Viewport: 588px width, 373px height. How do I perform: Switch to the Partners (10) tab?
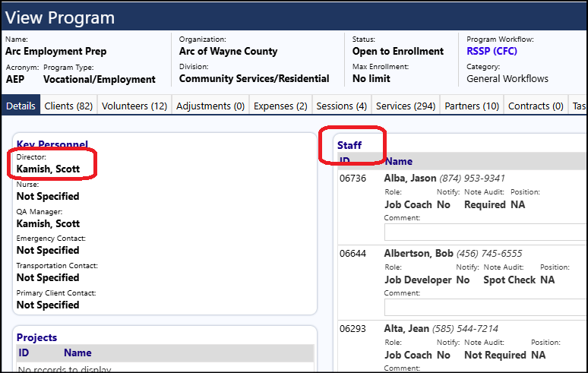(x=472, y=106)
